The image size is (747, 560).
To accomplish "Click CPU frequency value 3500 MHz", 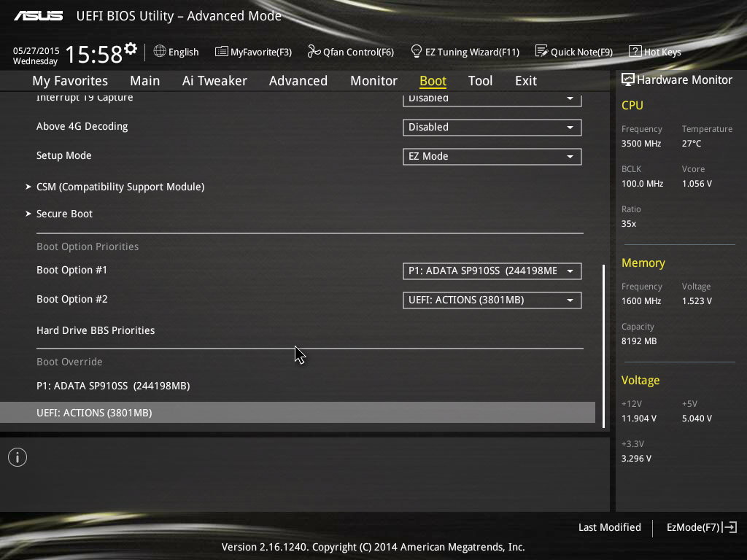I will tap(641, 144).
